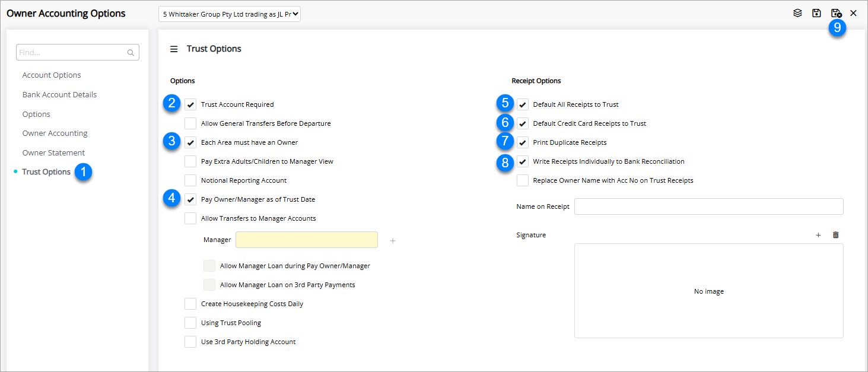Image resolution: width=868 pixels, height=372 pixels.
Task: Open Owner Accounting section
Action: (x=55, y=133)
